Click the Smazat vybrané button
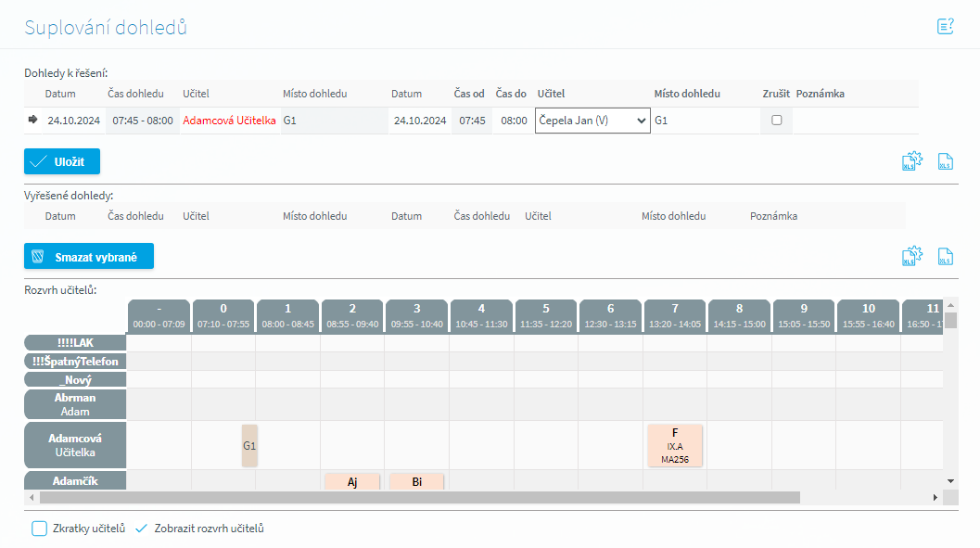The height and width of the screenshot is (548, 980). (88, 257)
